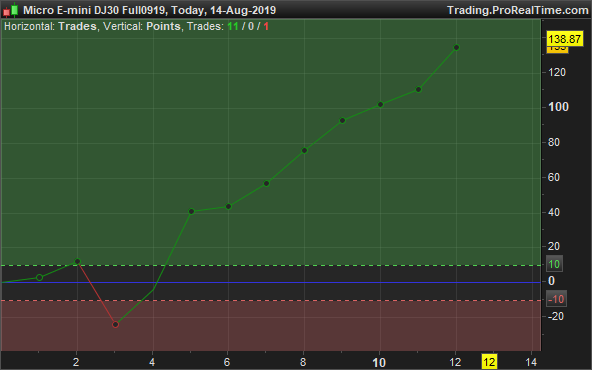
Task: Click the red -10 threshold label
Action: [556, 299]
